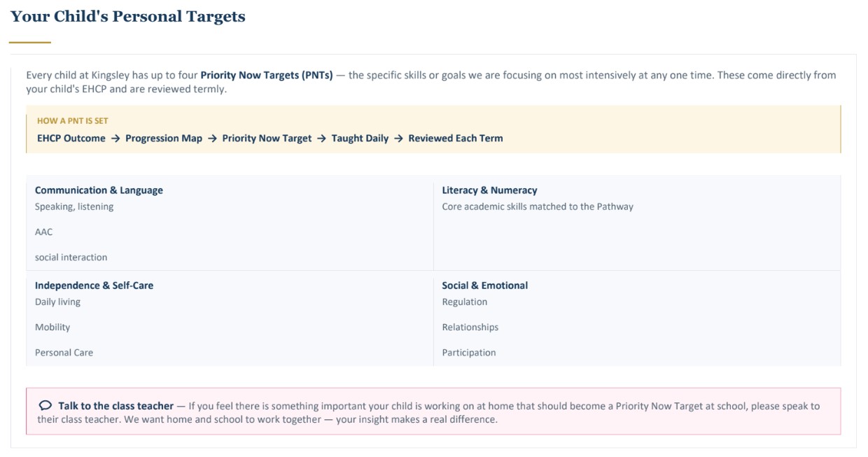Click the bold "Priority Now Targets (PNTs)" text
The image size is (868, 457).
pos(267,75)
